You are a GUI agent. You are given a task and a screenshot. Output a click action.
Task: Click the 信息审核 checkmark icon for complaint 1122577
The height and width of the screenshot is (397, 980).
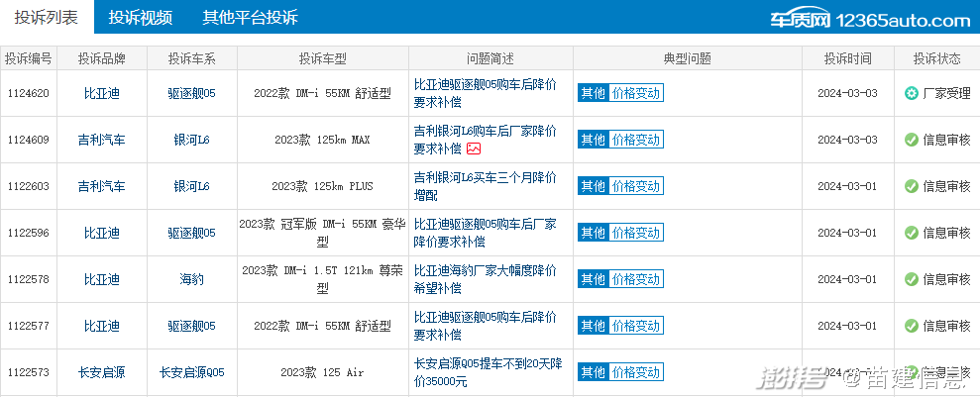[x=911, y=326]
